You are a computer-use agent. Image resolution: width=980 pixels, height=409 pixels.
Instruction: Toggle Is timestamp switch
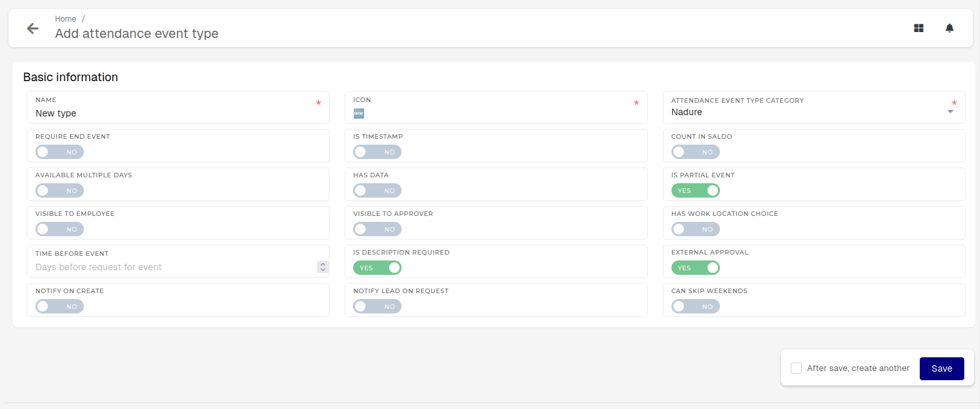pyautogui.click(x=377, y=152)
